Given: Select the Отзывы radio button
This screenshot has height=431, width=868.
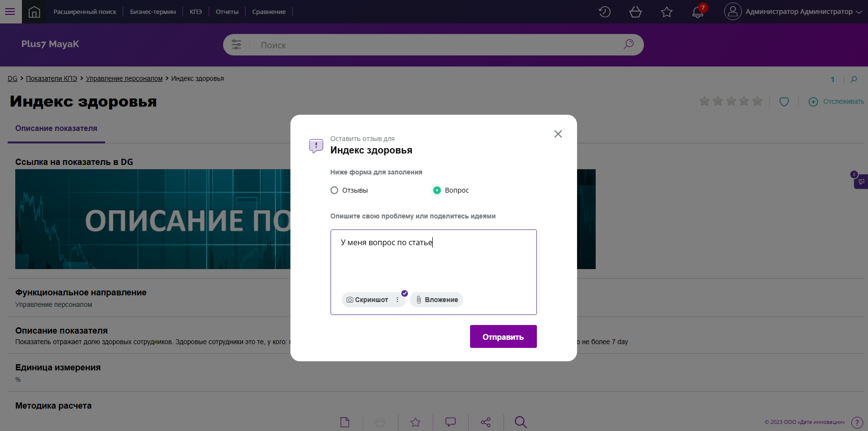Looking at the screenshot, I should tap(334, 190).
